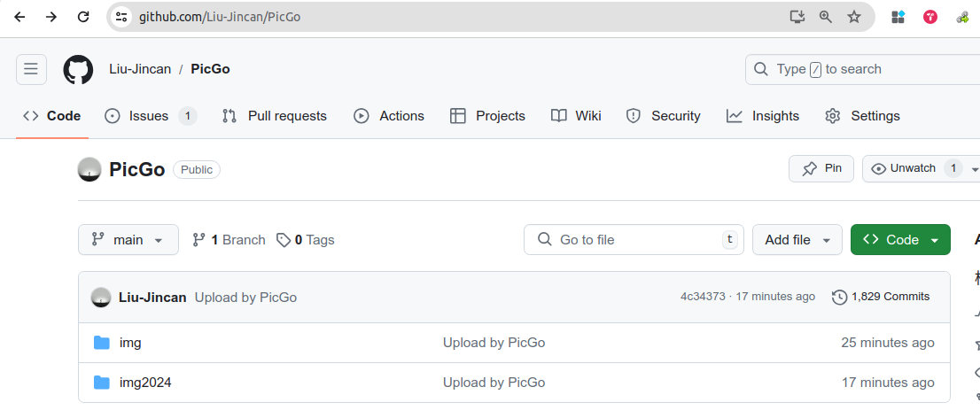Click the 25 minutes ago timestamp

[x=888, y=343]
